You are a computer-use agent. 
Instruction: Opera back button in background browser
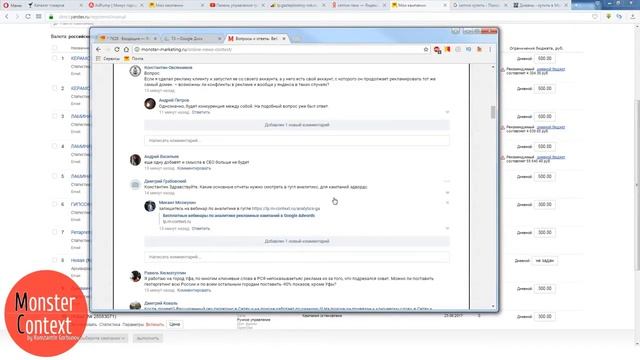tap(7, 16)
